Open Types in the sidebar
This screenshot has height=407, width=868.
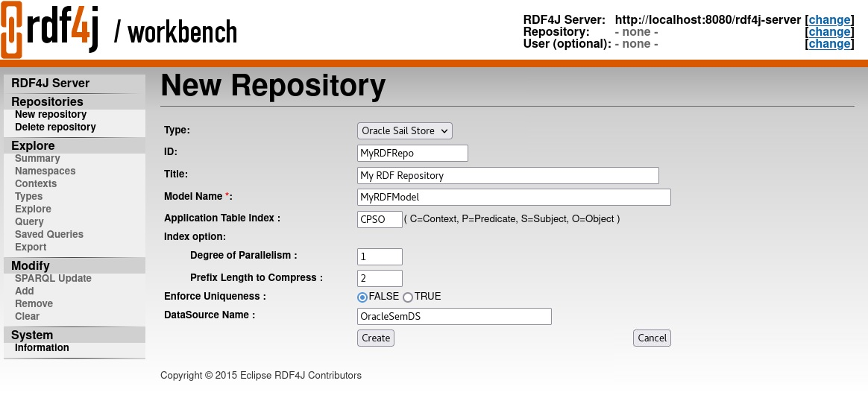tap(29, 196)
